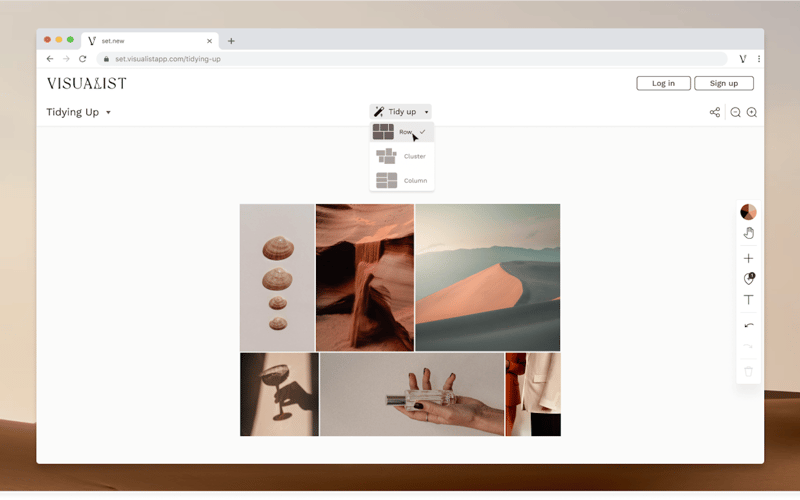Click the Tidying Up board title
Viewport: 800px width, 500px height.
coord(72,112)
